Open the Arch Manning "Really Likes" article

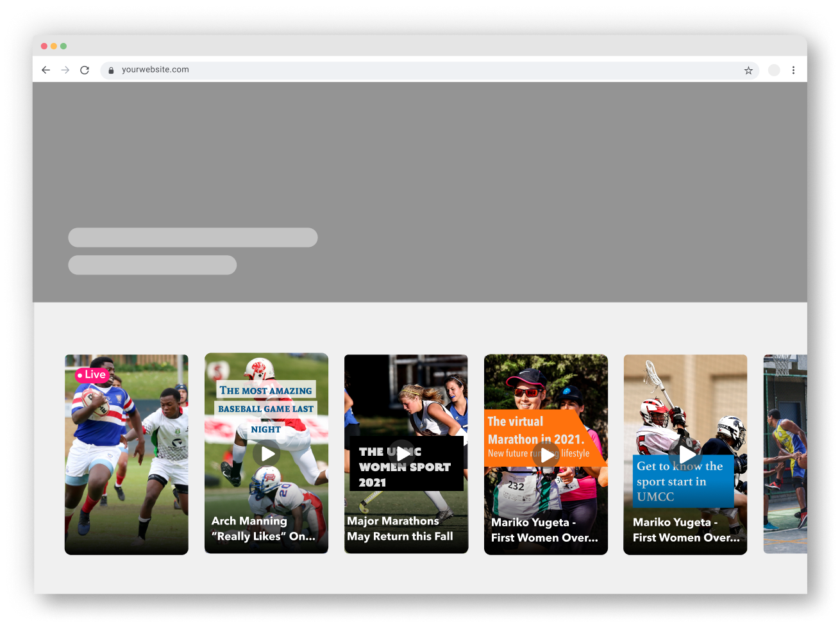(x=265, y=529)
